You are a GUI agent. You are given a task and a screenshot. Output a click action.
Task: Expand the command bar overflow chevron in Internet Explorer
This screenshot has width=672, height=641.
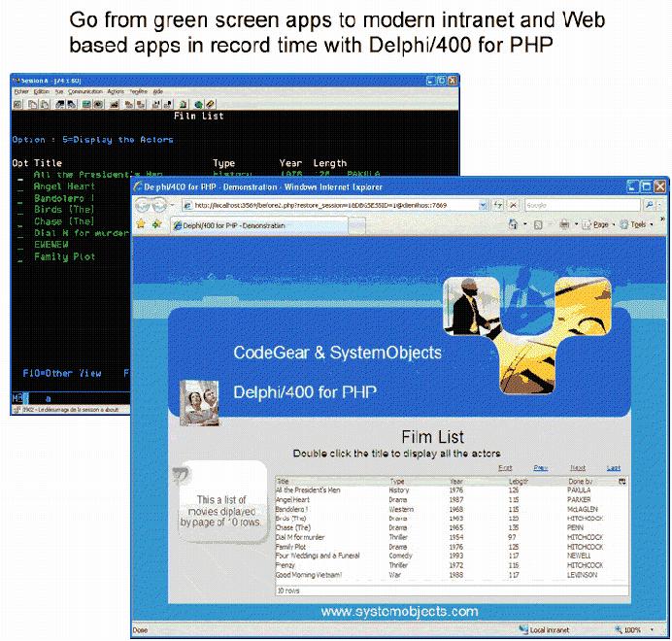pos(662,219)
